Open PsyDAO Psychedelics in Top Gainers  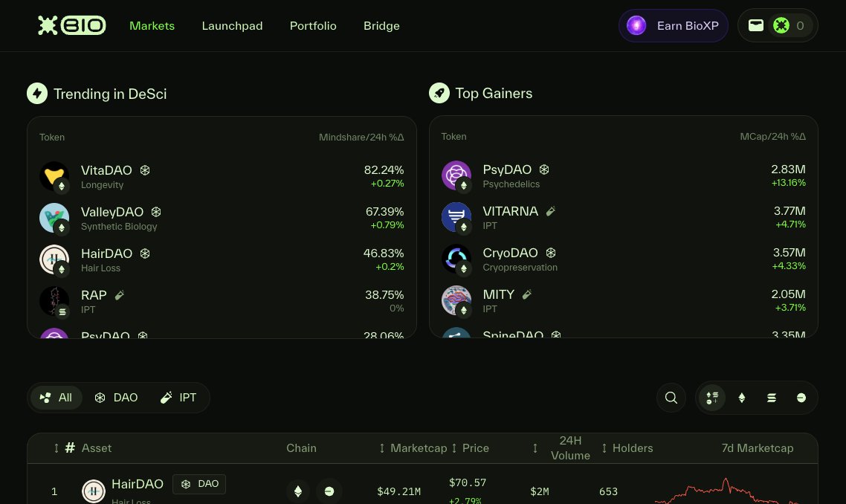pyautogui.click(x=624, y=176)
